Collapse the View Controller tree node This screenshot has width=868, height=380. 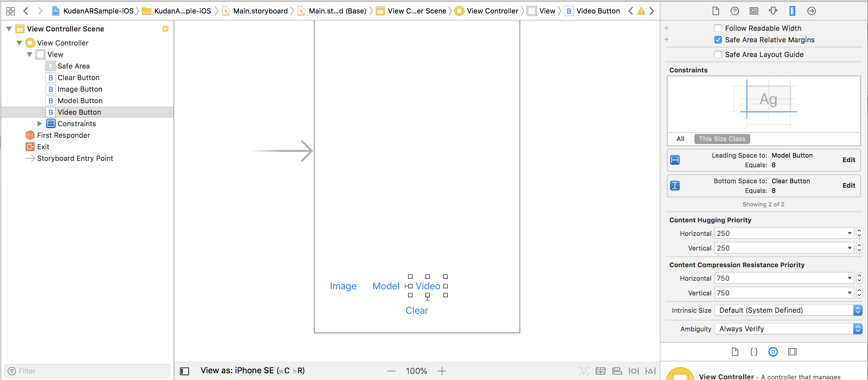point(19,43)
